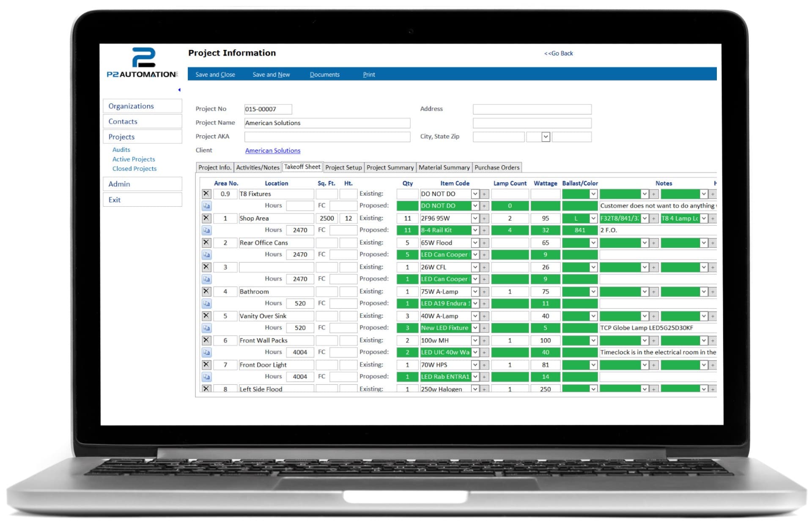Add item next to 65W Flood code
Screen dimensions: 812x528
(485, 243)
